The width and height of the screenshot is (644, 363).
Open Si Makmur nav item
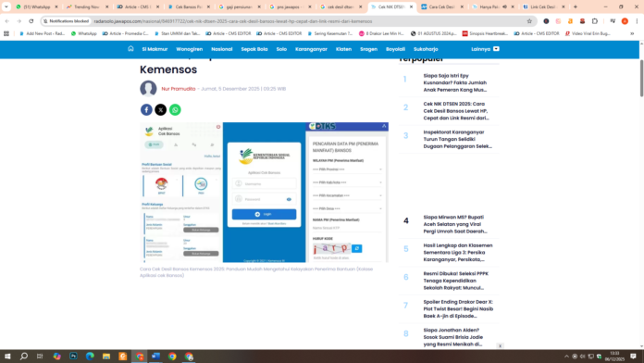pyautogui.click(x=155, y=49)
